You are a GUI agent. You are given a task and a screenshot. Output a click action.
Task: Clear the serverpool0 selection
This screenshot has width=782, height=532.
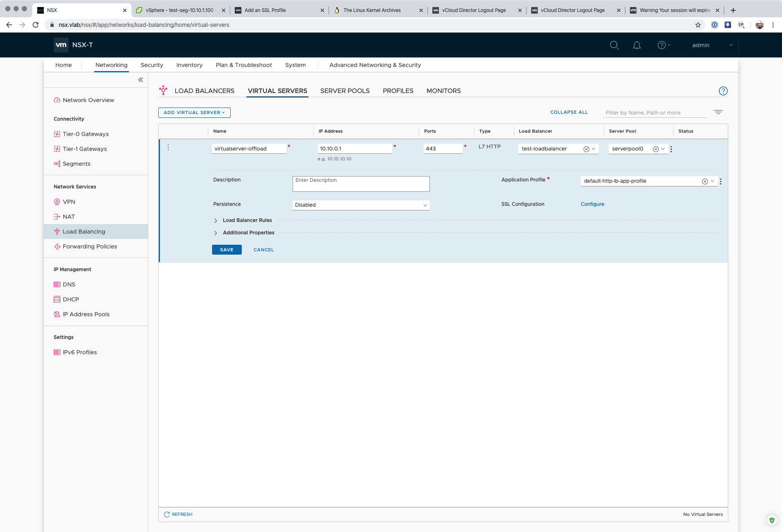(x=656, y=149)
